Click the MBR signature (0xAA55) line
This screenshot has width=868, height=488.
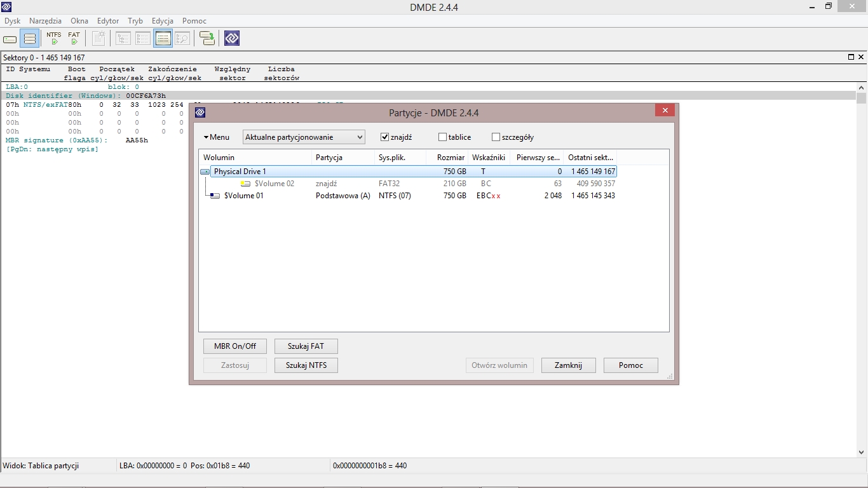[77, 140]
